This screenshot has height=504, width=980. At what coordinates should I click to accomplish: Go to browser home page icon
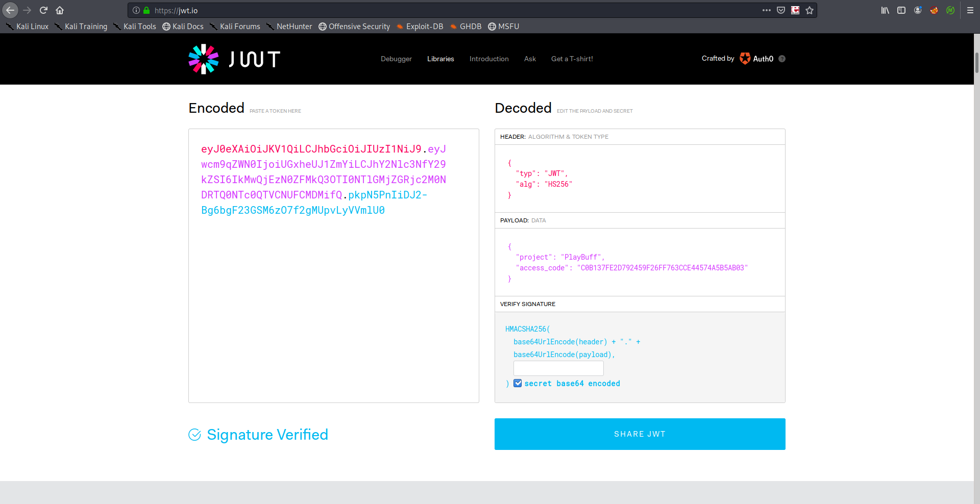click(x=60, y=10)
